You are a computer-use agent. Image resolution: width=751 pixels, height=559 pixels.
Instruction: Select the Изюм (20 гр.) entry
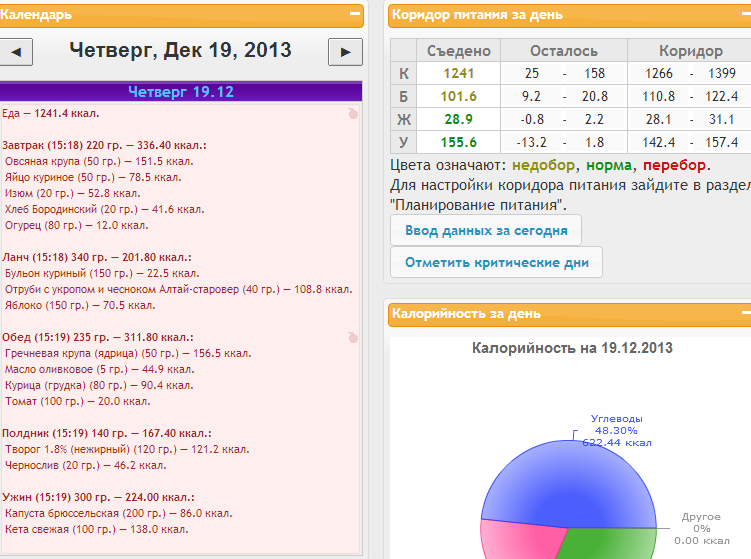pyautogui.click(x=73, y=194)
